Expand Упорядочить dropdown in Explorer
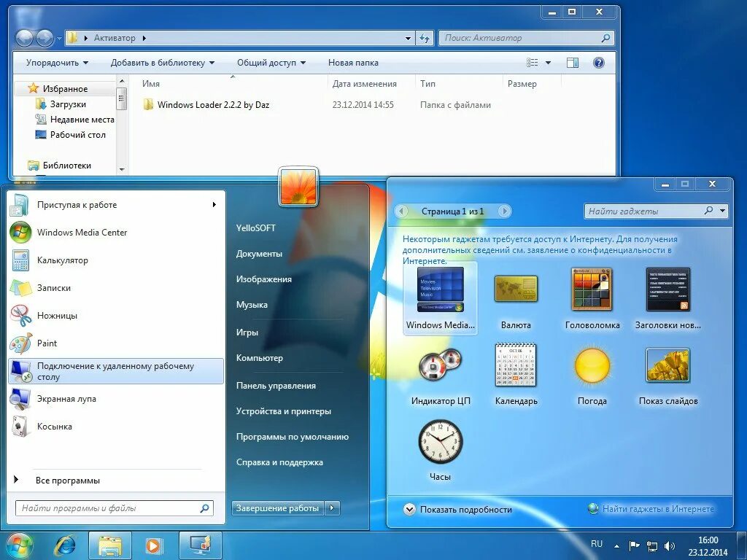 [x=57, y=63]
